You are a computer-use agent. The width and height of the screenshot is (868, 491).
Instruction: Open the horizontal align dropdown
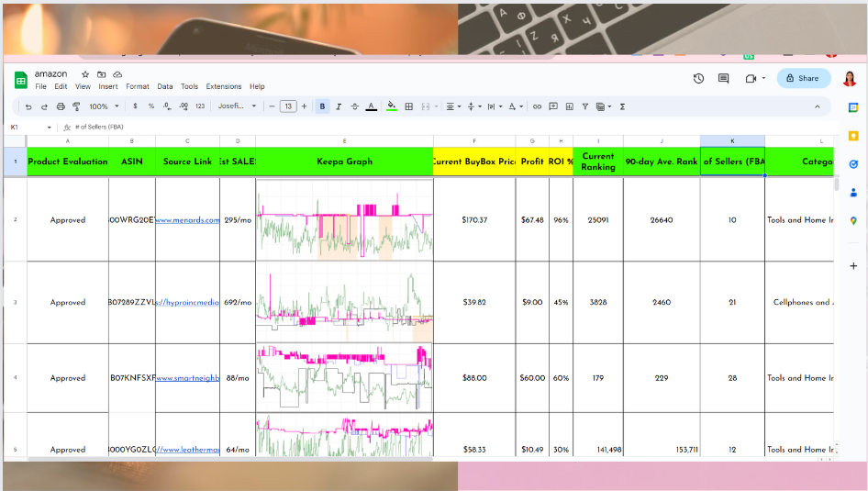(453, 106)
